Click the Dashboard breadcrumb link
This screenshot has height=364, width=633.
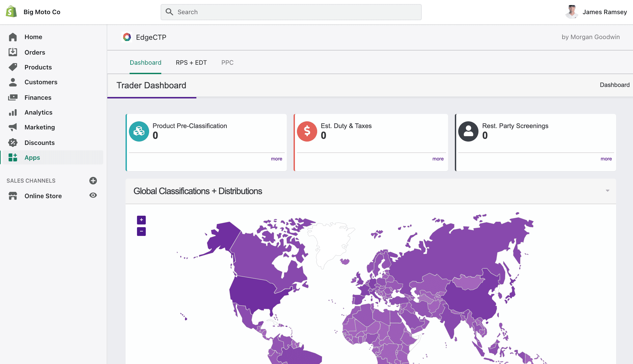click(x=614, y=85)
